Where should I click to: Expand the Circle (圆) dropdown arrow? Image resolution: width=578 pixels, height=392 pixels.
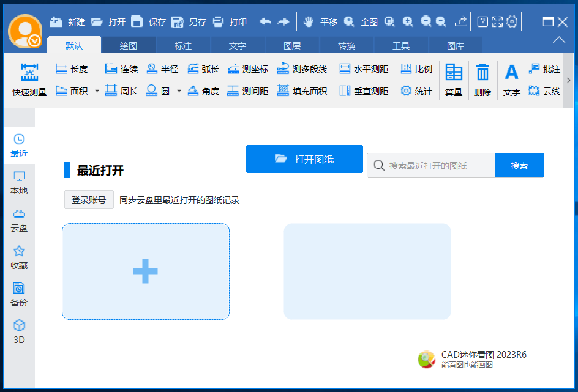pos(179,91)
